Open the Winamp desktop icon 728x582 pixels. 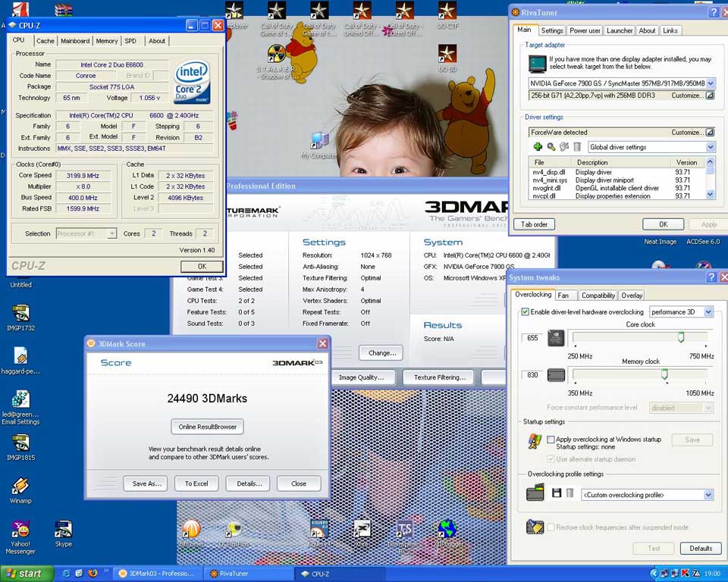(x=20, y=490)
